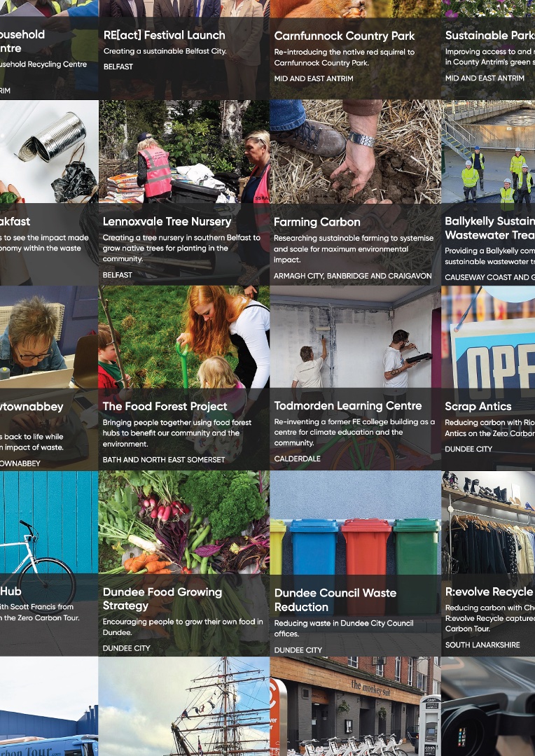Click the vegetables photo thumbnail
The width and height of the screenshot is (535, 756).
point(183,523)
